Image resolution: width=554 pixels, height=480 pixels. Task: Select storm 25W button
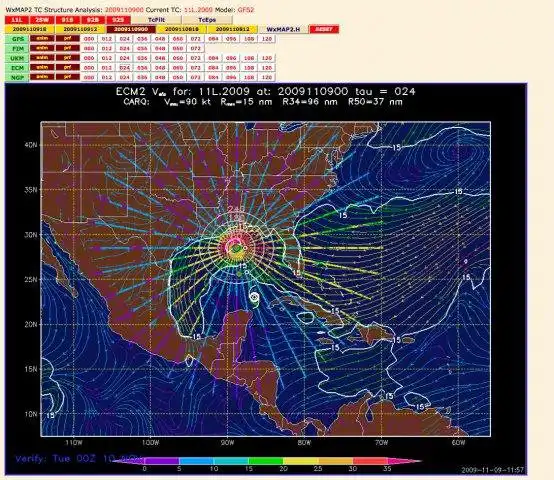tap(42, 20)
